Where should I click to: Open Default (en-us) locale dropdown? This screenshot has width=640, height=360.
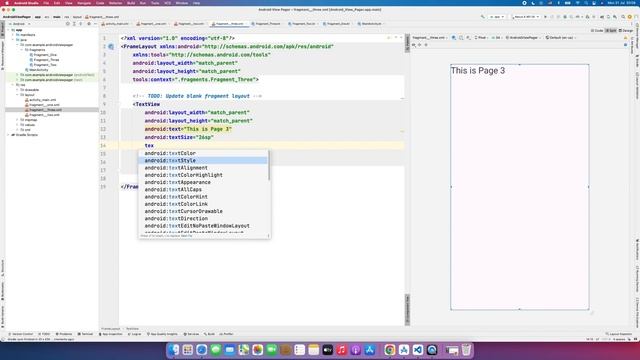point(560,38)
